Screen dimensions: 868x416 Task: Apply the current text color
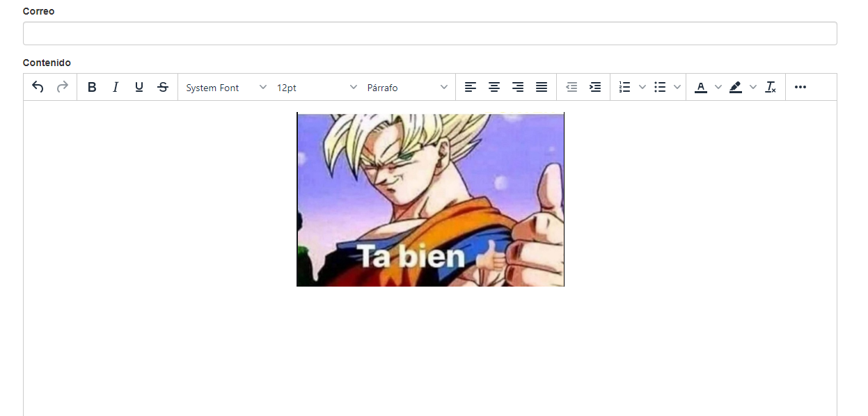[701, 87]
